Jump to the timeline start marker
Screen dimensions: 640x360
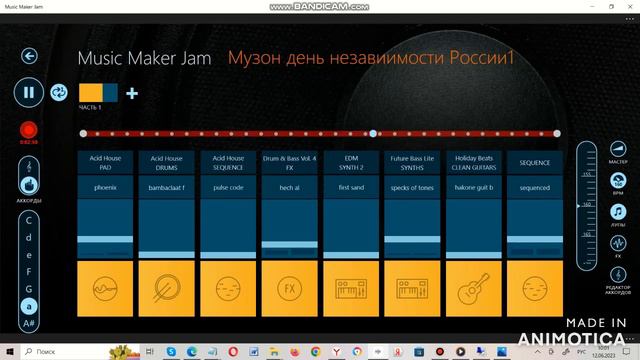click(x=83, y=133)
